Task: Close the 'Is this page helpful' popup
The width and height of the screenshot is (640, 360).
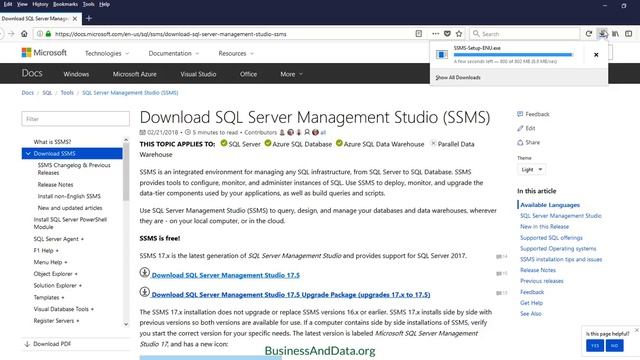Action: click(637, 329)
